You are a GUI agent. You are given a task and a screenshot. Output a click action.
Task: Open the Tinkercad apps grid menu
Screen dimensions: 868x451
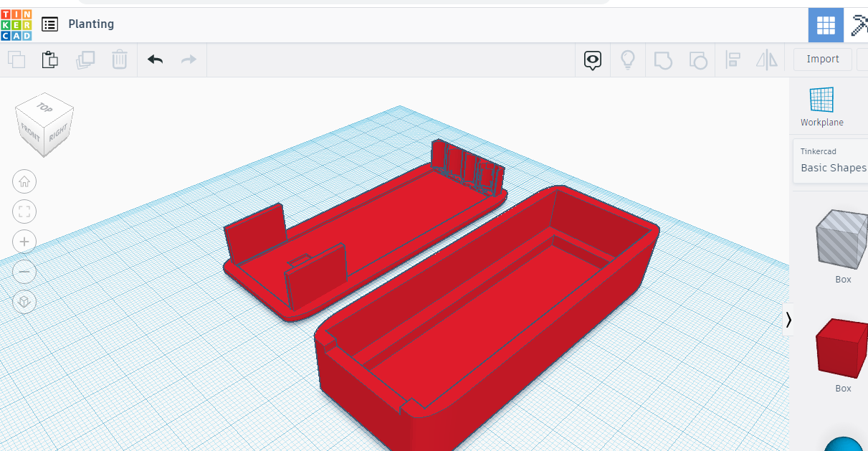pyautogui.click(x=826, y=24)
